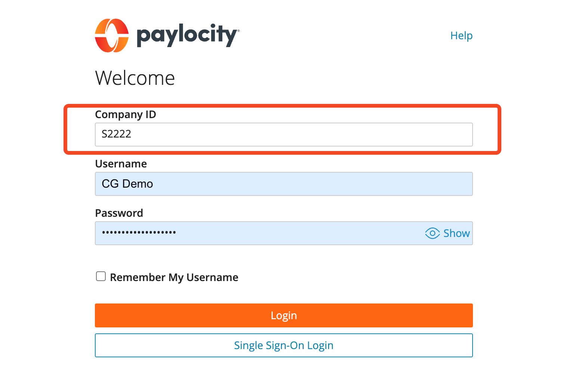Viewport: 588px width, 373px height.
Task: Click the Paylocity wordmark next to the logo
Action: pyautogui.click(x=187, y=34)
